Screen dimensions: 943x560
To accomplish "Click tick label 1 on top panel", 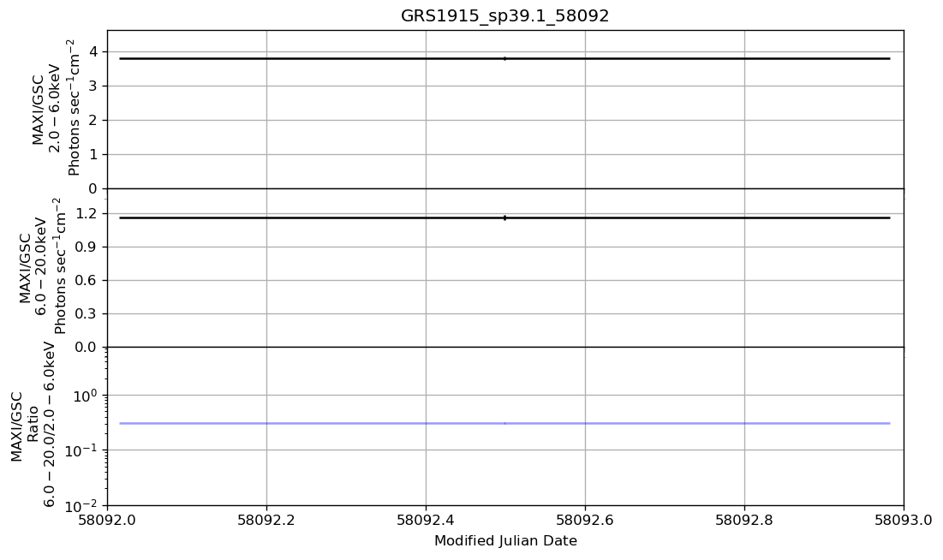I will (93, 155).
